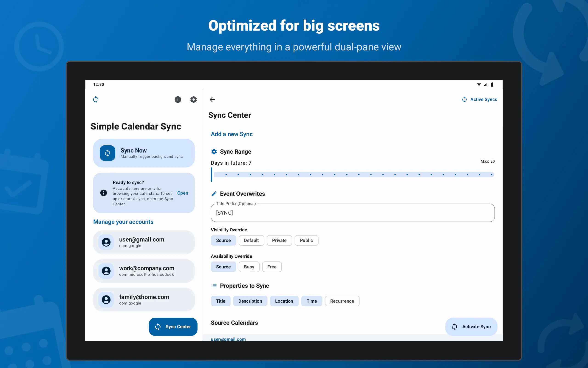Tap the sync logo icon in left pane

pyautogui.click(x=96, y=100)
